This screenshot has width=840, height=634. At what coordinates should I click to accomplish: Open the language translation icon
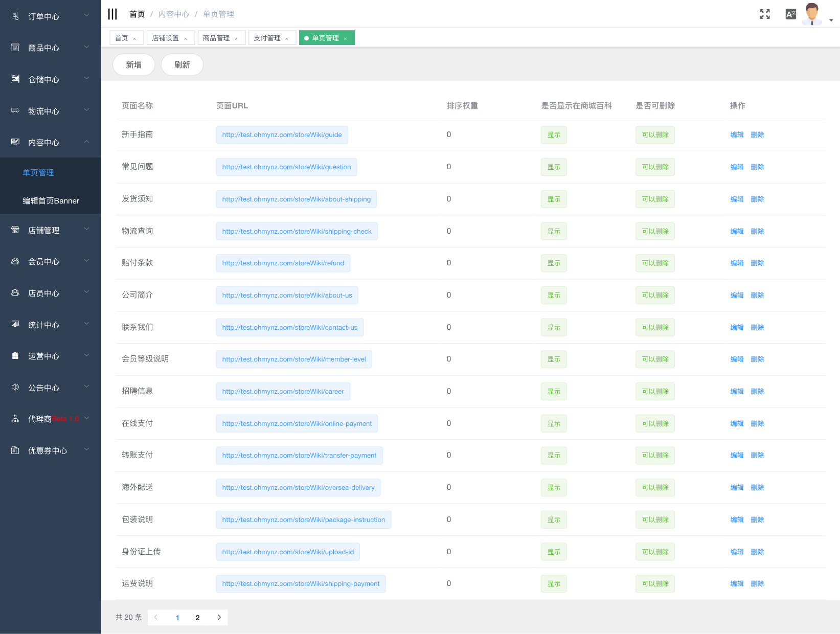[x=790, y=14]
